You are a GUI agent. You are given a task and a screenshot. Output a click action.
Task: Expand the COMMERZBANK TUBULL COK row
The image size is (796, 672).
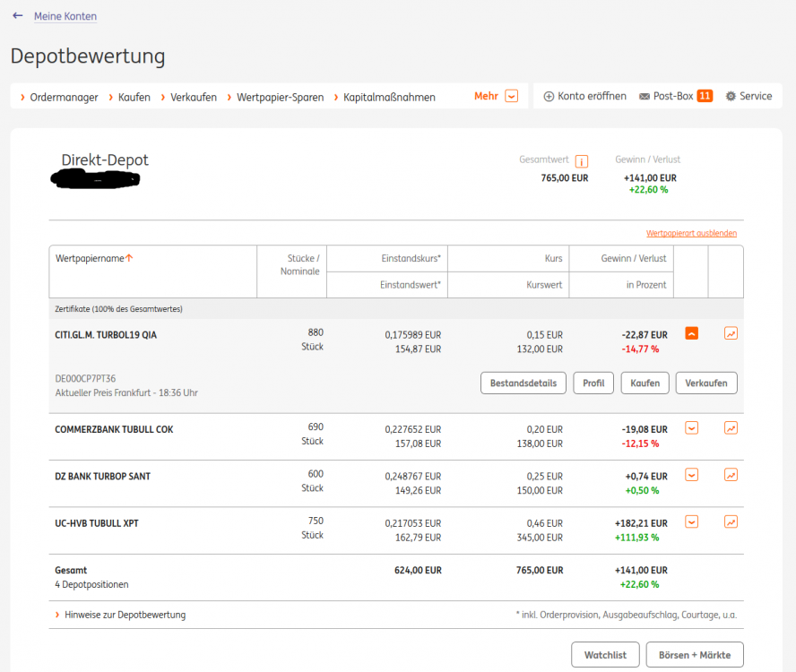[x=691, y=427]
